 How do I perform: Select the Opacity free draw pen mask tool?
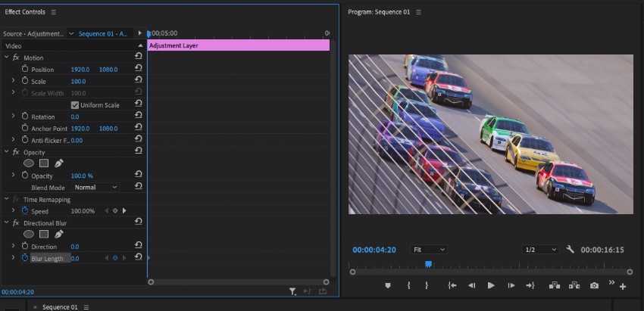click(59, 163)
